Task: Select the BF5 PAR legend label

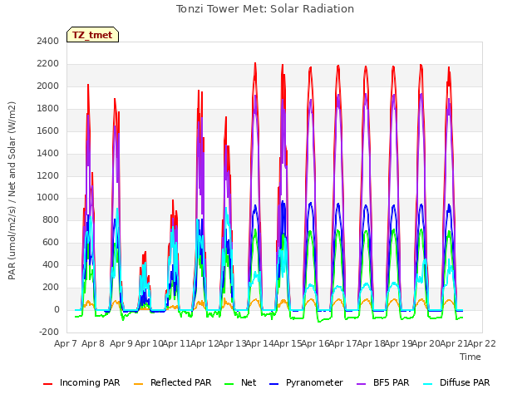Action: point(392,382)
